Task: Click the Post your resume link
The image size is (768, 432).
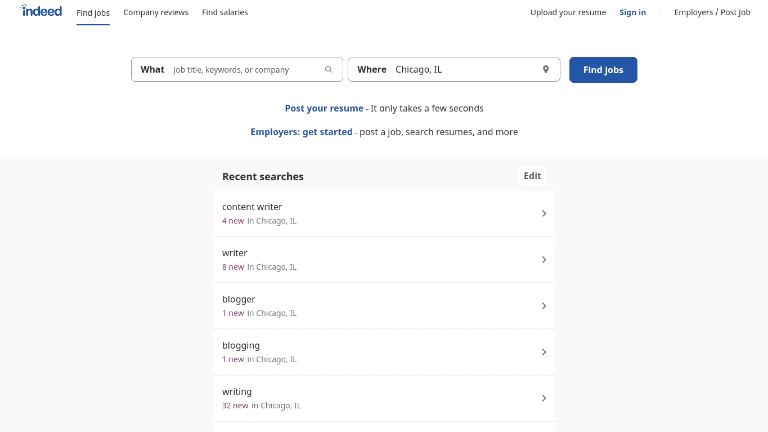Action: (324, 108)
